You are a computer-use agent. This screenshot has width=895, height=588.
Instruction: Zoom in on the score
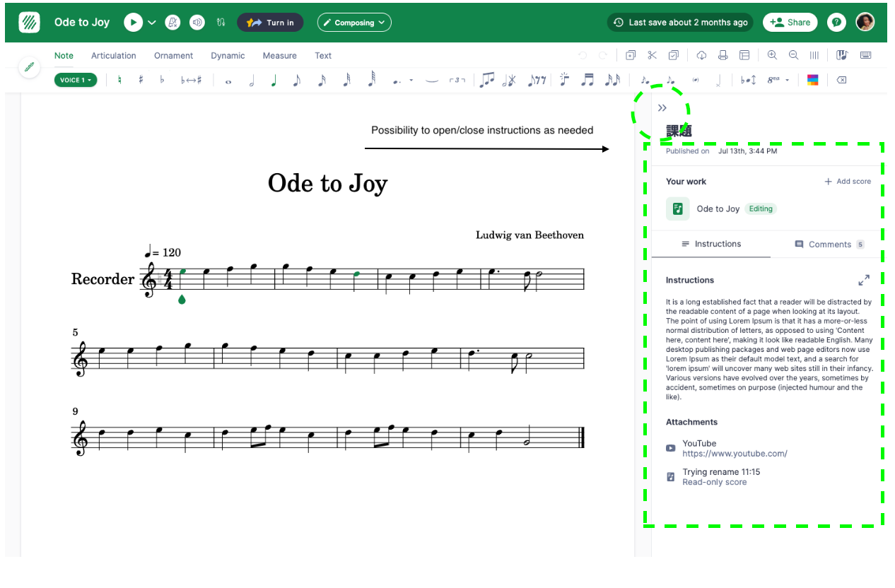[772, 55]
